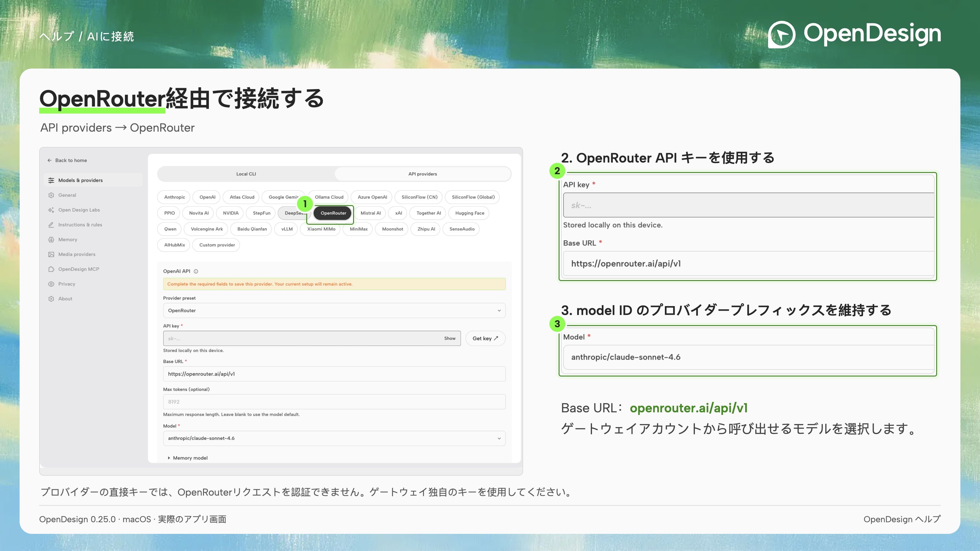The width and height of the screenshot is (980, 551).
Task: Open the Provider preset OpenRouter dropdown
Action: [334, 310]
